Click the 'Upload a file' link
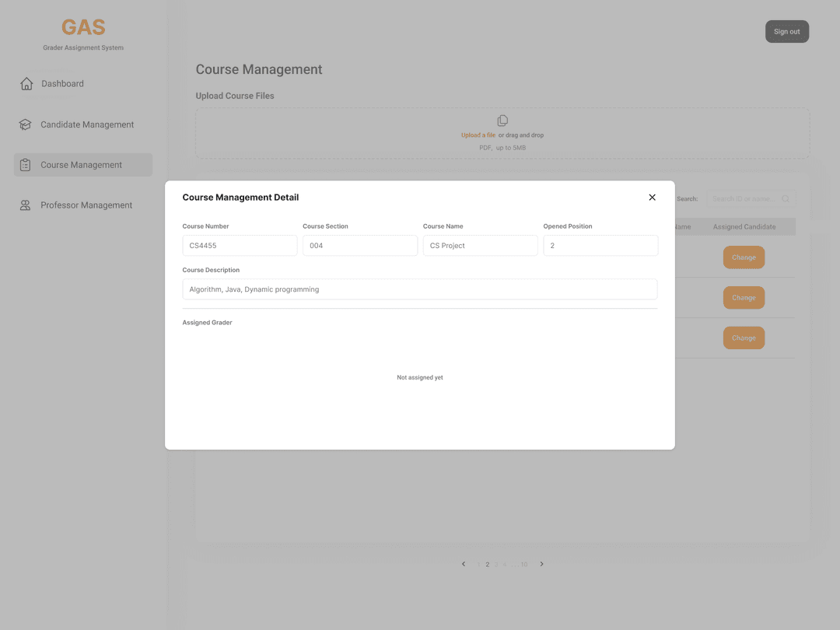 coord(478,134)
